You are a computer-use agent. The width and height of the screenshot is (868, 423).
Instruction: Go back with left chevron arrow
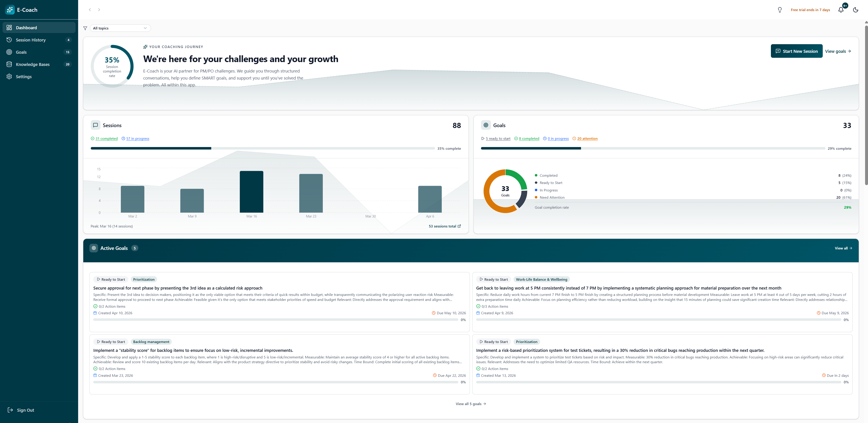[90, 10]
